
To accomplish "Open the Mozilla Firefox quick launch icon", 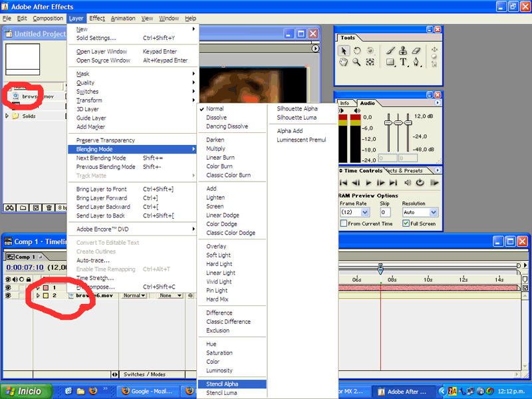I will (93, 391).
